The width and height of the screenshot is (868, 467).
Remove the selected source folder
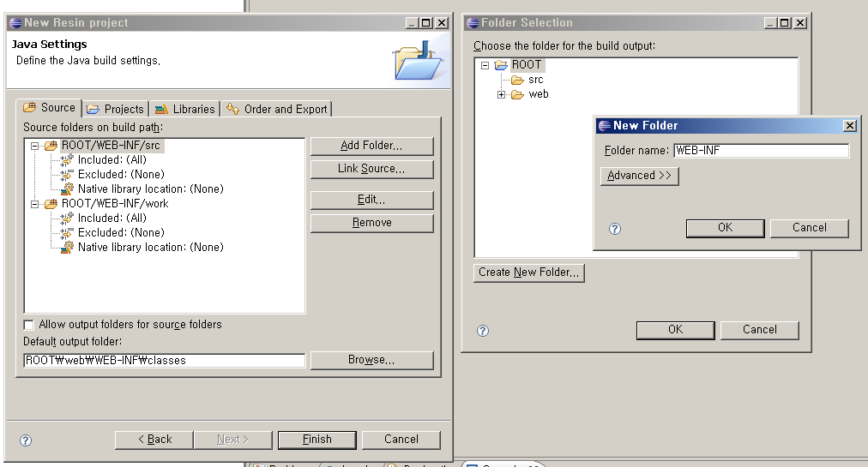[371, 223]
